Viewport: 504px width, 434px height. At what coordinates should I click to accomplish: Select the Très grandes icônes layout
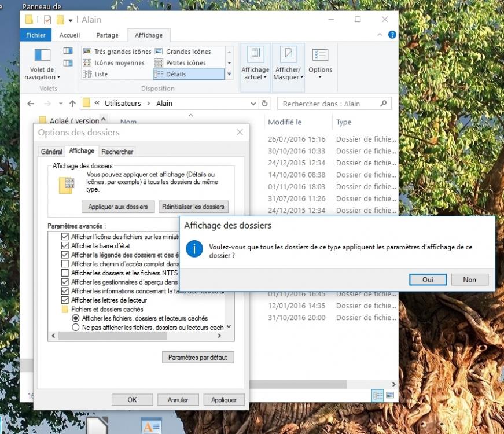tap(117, 52)
